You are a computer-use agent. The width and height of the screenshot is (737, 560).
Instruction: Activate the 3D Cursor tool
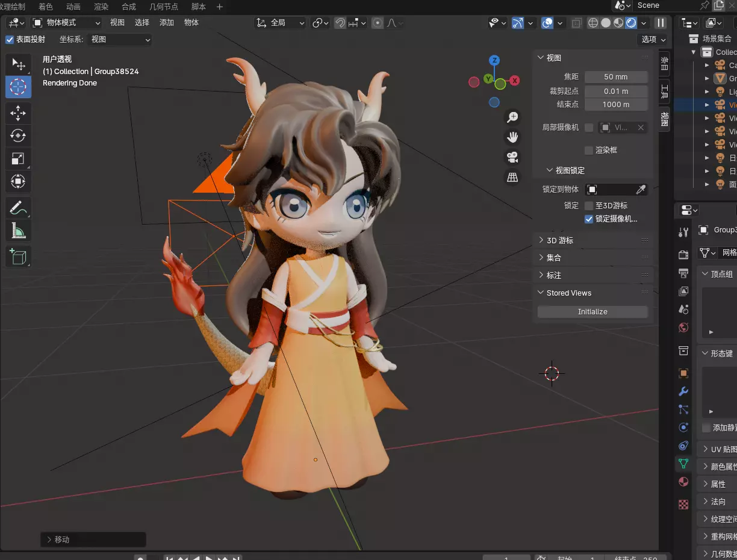18,87
